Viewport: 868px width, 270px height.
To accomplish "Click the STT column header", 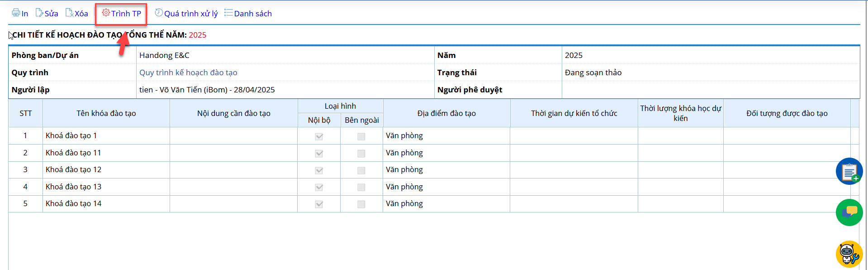I will pos(26,113).
